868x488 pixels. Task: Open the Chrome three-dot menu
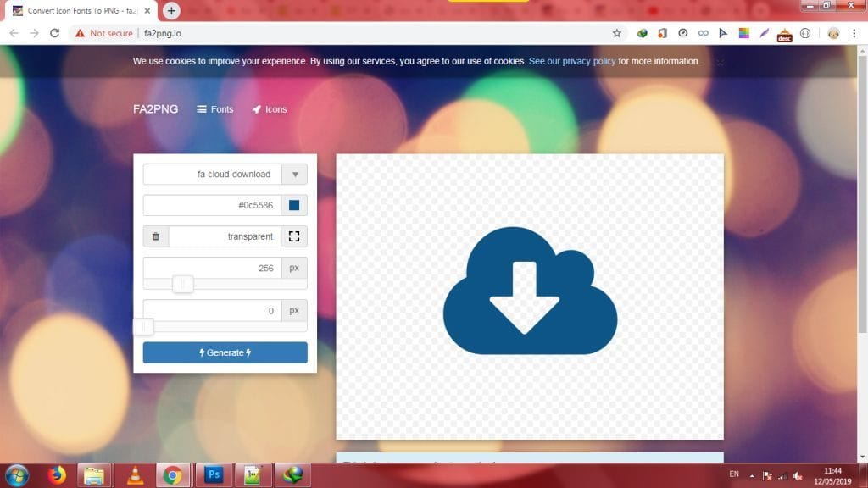point(854,33)
